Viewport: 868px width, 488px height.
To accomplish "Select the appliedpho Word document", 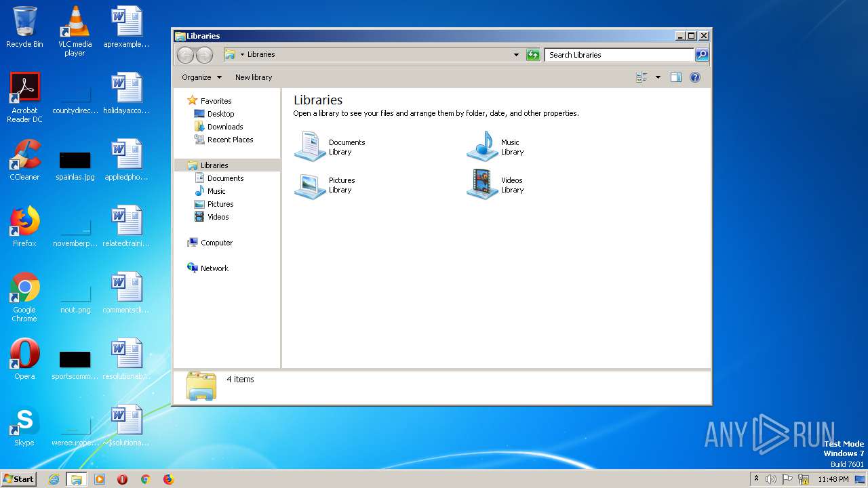I will pos(126,160).
